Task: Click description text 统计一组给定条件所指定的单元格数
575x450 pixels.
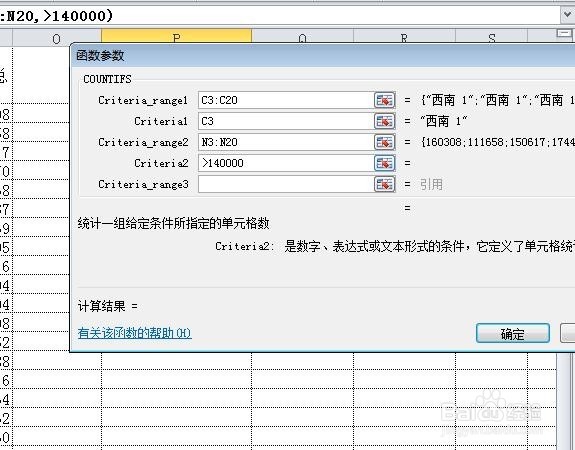Action: click(x=173, y=223)
